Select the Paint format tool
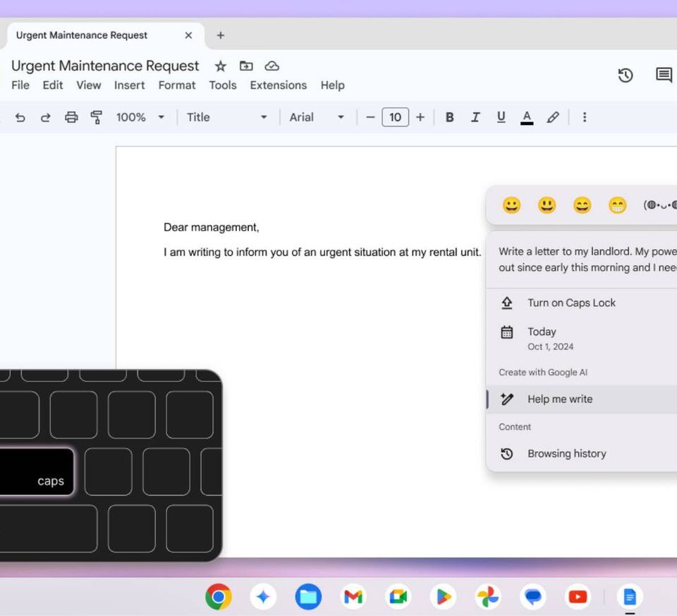Viewport: 677px width, 616px height. coord(97,118)
